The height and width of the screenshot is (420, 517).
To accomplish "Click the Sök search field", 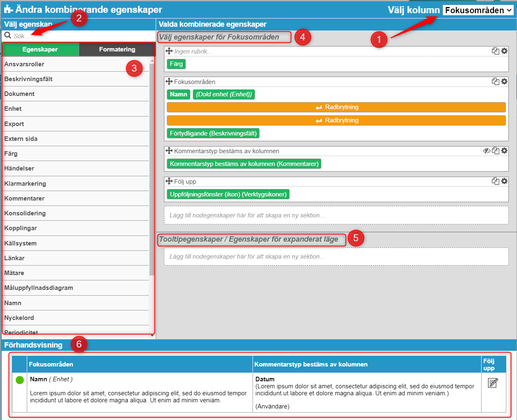I will coord(78,36).
